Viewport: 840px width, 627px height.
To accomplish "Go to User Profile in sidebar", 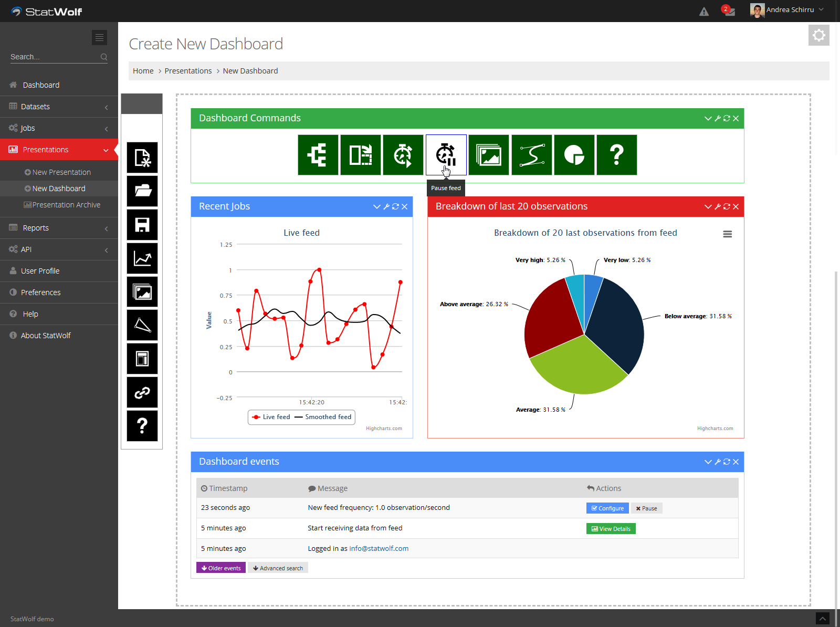I will (59, 271).
